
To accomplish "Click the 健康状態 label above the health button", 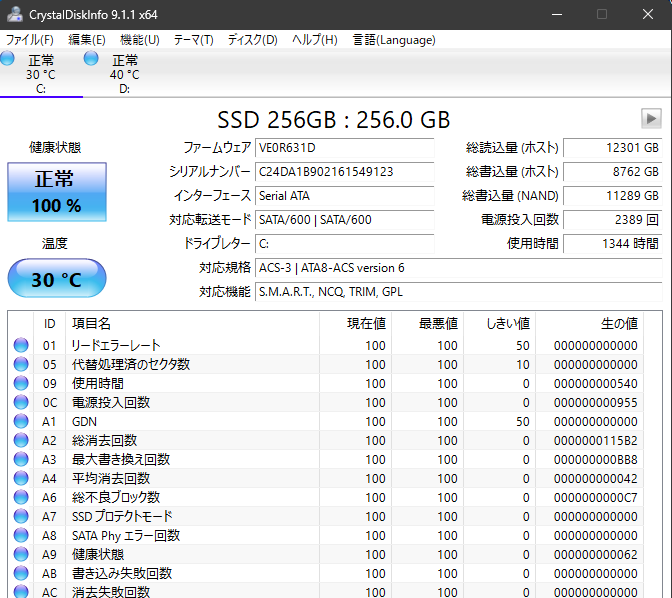I will coord(55,147).
